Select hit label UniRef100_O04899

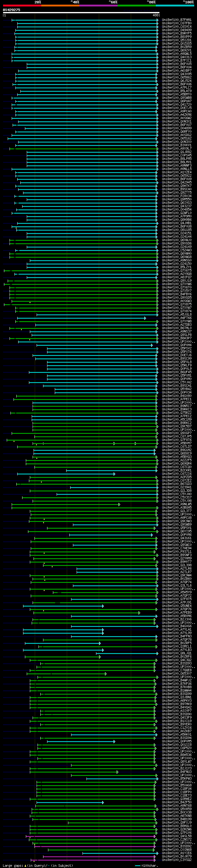pyautogui.click(x=176, y=128)
